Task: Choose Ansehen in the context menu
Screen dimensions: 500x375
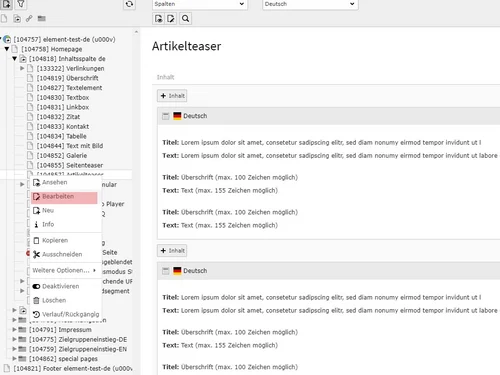Action: [x=66, y=182]
